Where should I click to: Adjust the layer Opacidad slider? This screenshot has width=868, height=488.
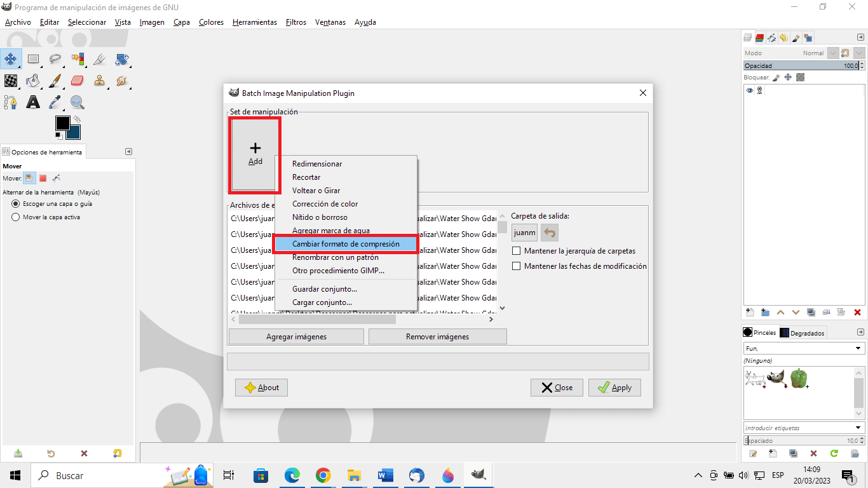click(801, 65)
